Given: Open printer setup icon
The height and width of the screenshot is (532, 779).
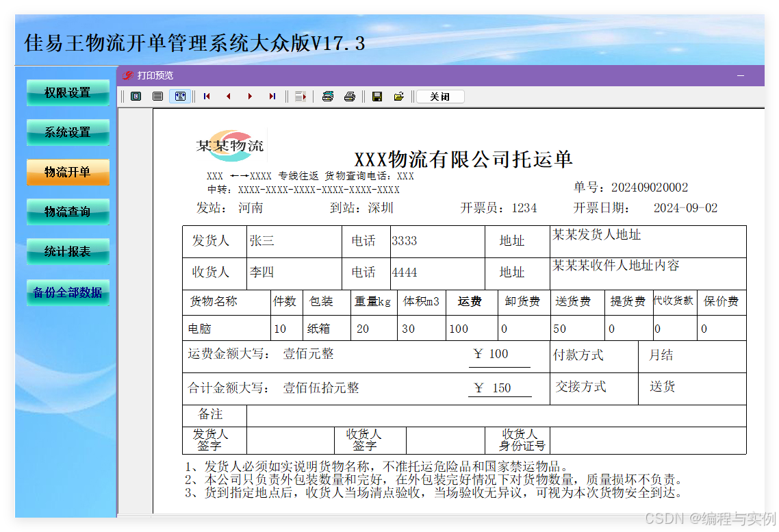Looking at the screenshot, I should 328,97.
